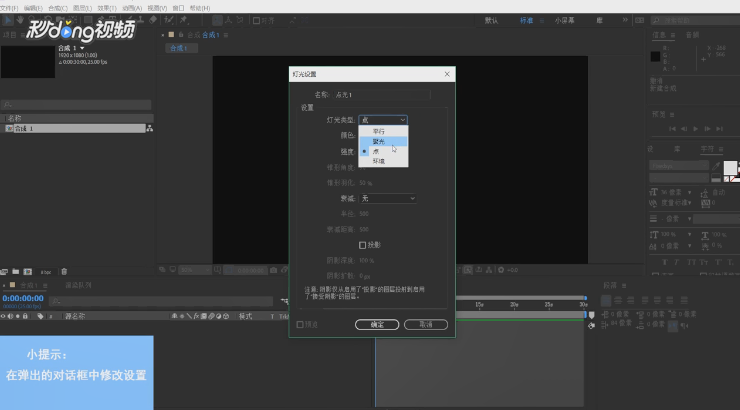The width and height of the screenshot is (740, 410).
Task: Open the 合成(C) composition menu
Action: [x=58, y=8]
